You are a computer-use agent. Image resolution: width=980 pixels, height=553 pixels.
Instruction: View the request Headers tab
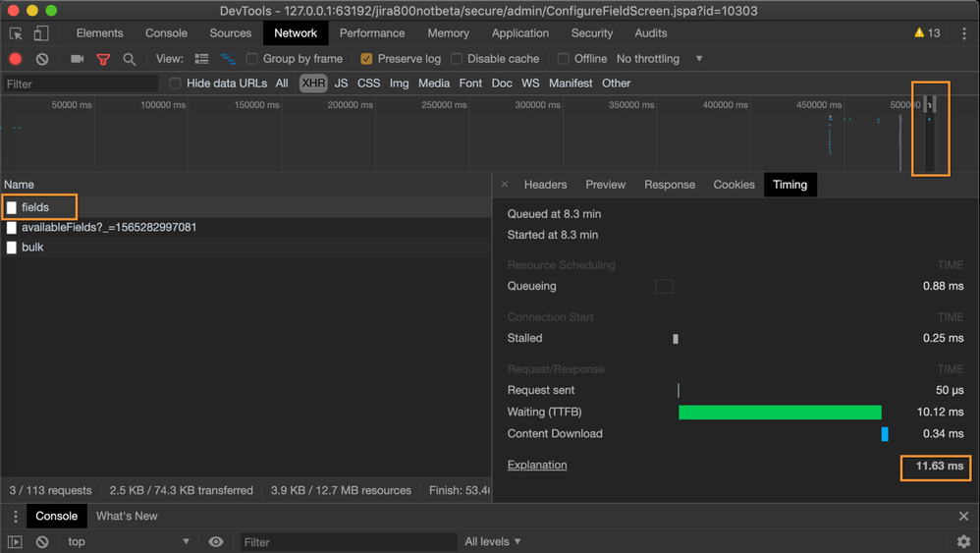545,185
